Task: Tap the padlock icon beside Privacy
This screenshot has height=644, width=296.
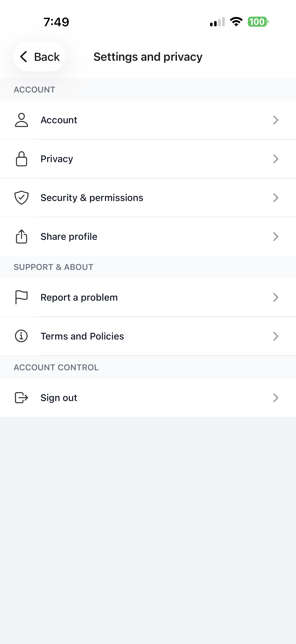Action: 22,159
